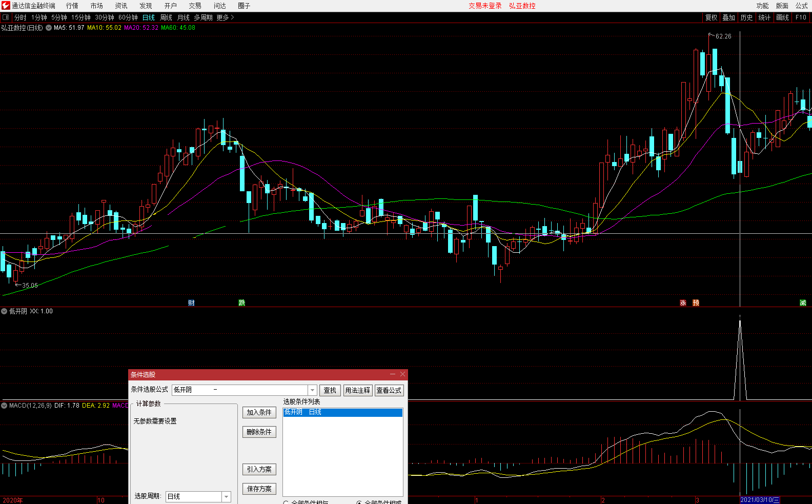812x504 pixels.
Task: Click the 预 marker on the chart
Action: [696, 303]
